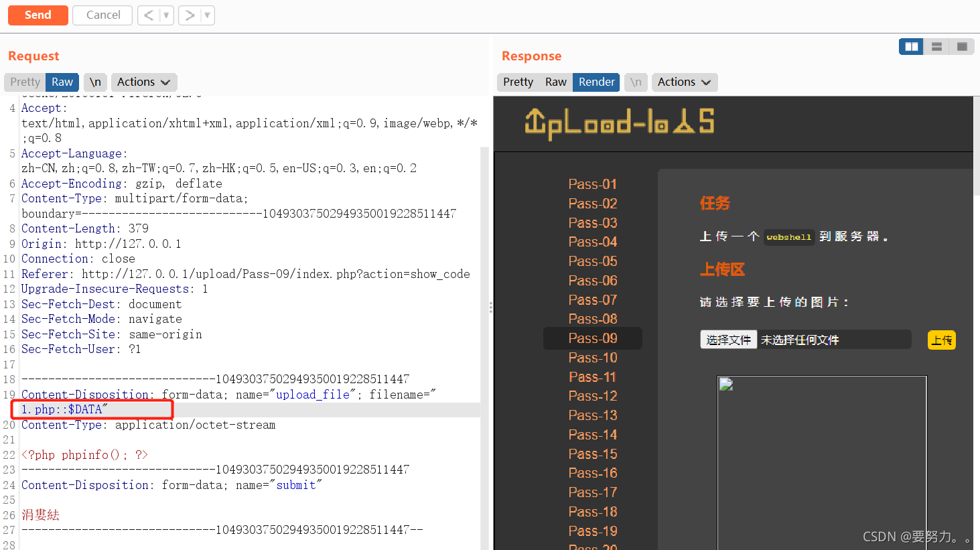This screenshot has width=980, height=550.
Task: Open the Pass-10 link
Action: click(593, 358)
